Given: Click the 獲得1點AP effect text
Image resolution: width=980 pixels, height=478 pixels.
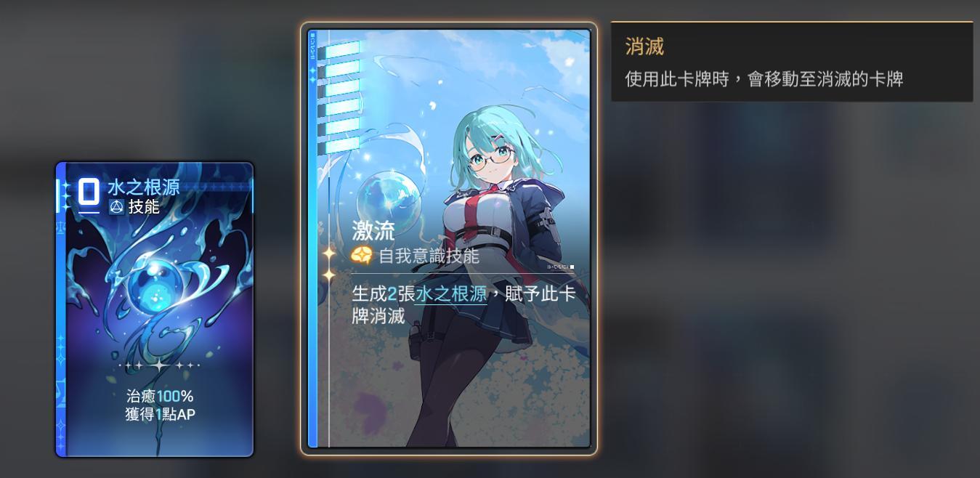Looking at the screenshot, I should (160, 415).
